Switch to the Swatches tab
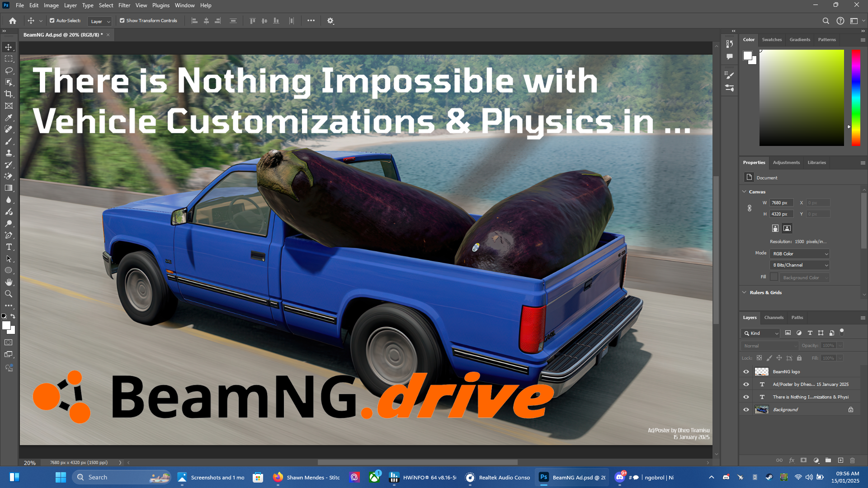This screenshot has width=868, height=488. click(772, 40)
